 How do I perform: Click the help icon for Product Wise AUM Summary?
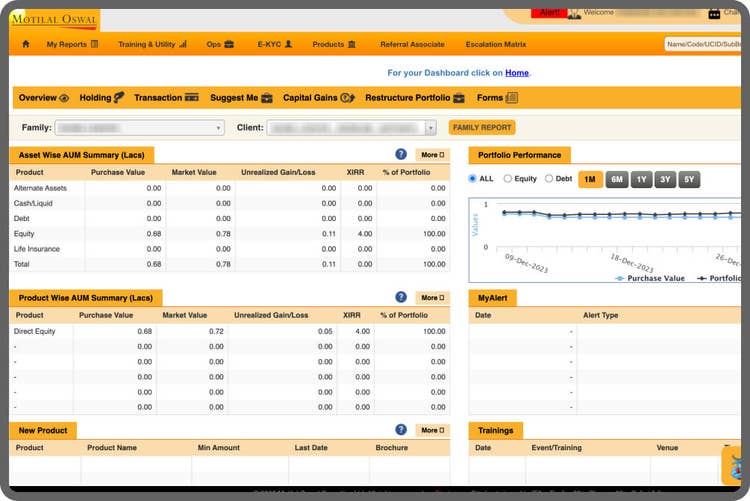coord(401,297)
